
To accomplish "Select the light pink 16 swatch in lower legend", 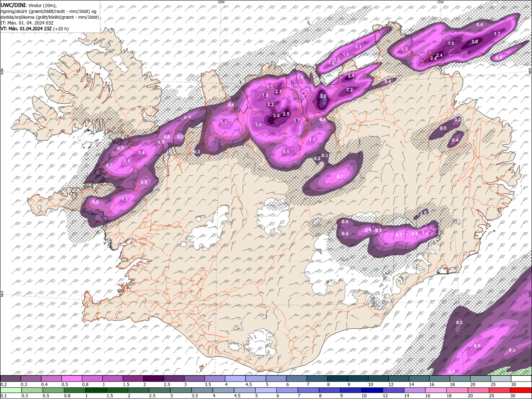I will coord(435,390).
